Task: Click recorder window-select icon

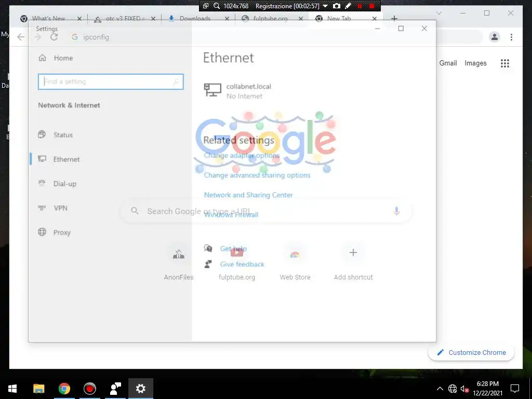Action: [x=206, y=6]
